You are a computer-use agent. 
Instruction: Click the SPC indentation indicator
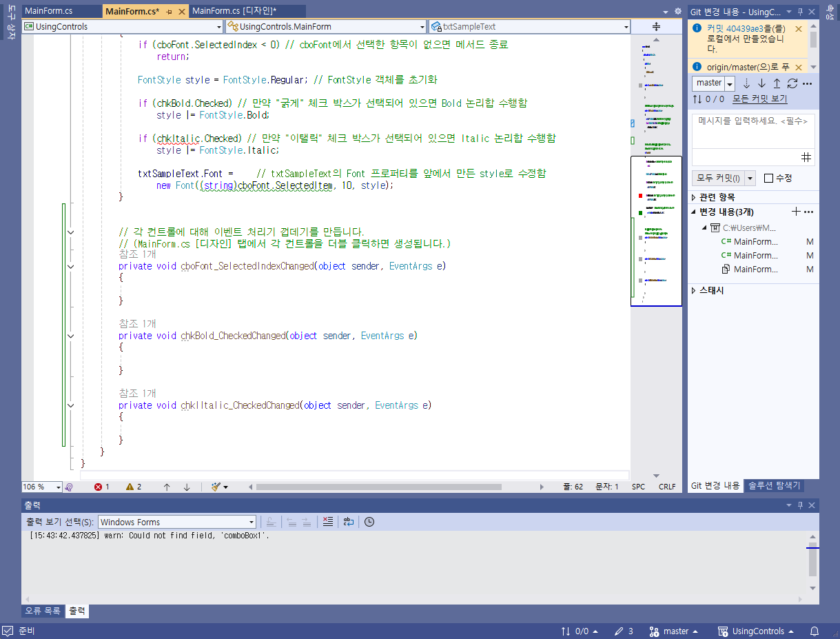pyautogui.click(x=639, y=487)
